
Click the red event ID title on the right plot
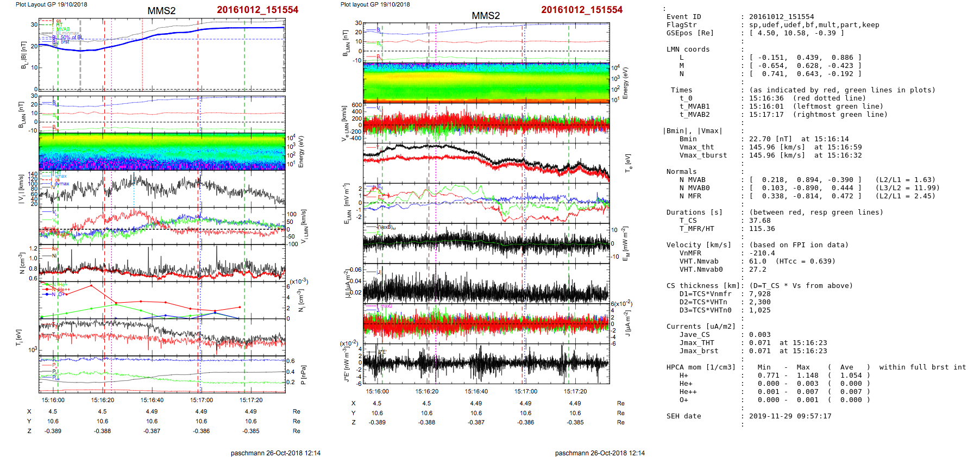click(581, 10)
